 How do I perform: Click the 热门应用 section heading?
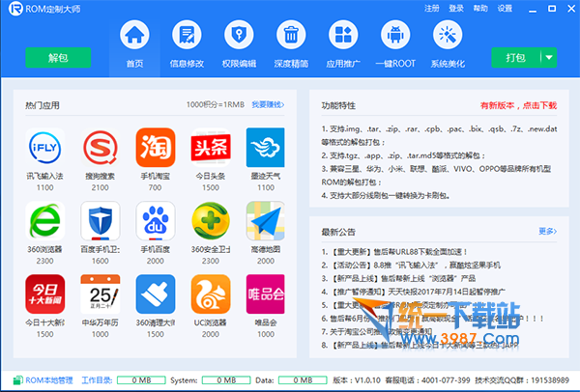coord(43,105)
